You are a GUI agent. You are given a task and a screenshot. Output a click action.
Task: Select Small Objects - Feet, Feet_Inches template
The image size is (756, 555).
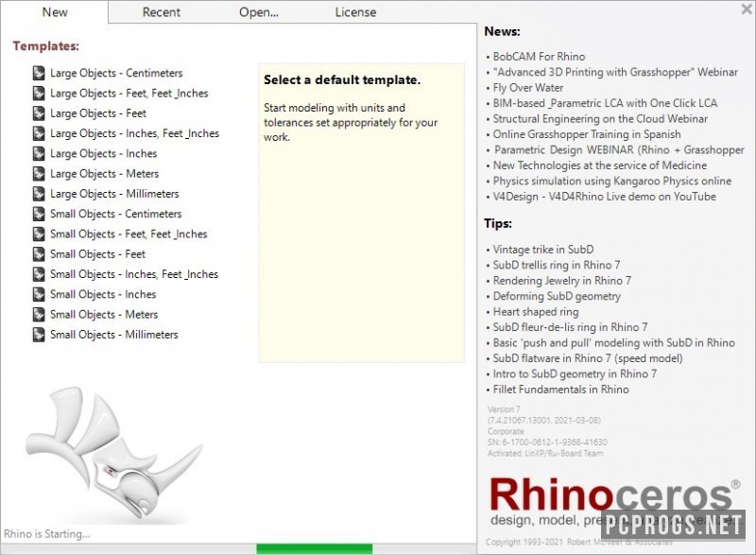pos(129,234)
